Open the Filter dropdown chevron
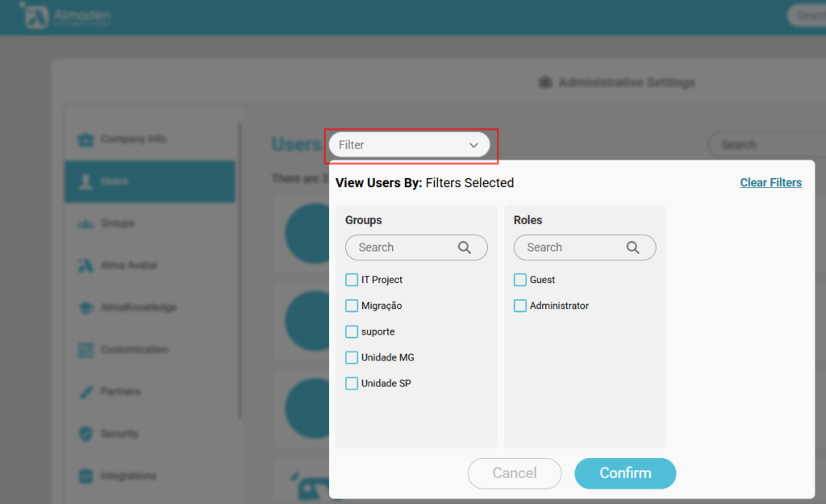 click(473, 145)
